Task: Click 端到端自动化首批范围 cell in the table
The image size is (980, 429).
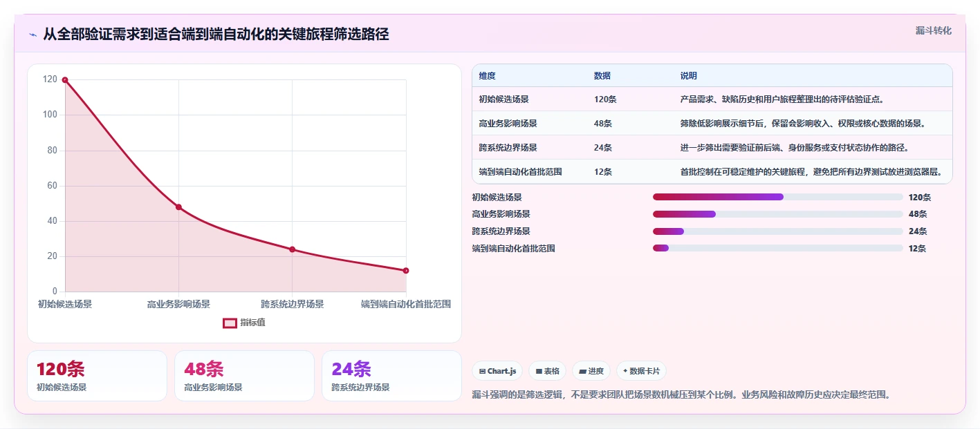Action: coord(520,172)
